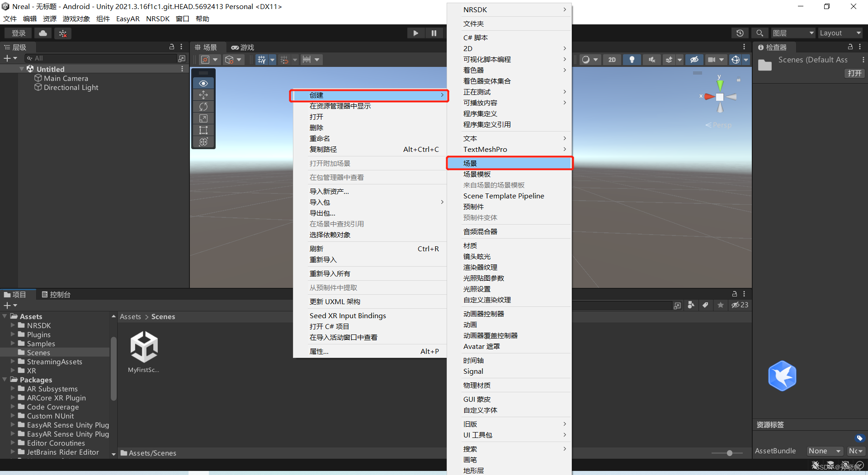The height and width of the screenshot is (475, 868).
Task: Click the search by label tag icon
Action: 705,305
